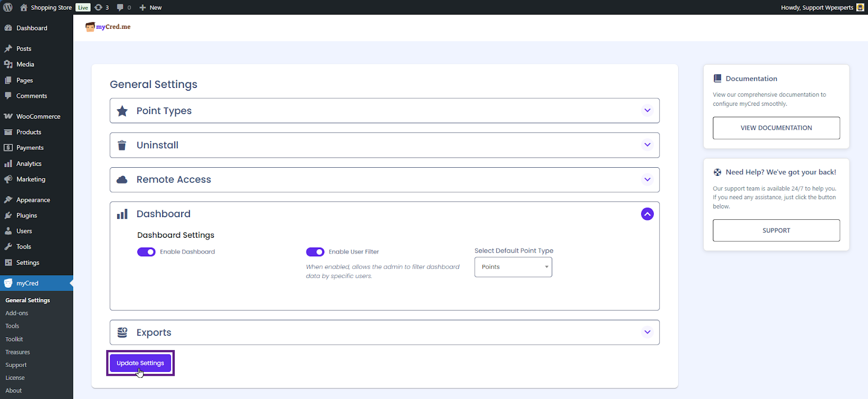
Task: Click the myCred.me logo
Action: pyautogui.click(x=108, y=27)
